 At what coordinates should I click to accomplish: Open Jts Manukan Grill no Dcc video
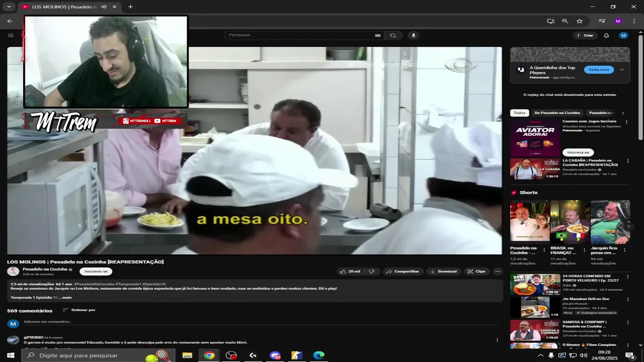click(535, 307)
